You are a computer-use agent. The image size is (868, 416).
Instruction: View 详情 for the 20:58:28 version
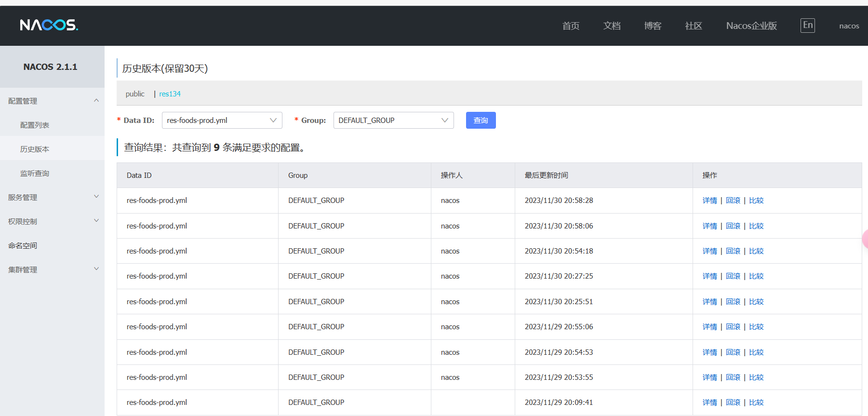click(709, 201)
